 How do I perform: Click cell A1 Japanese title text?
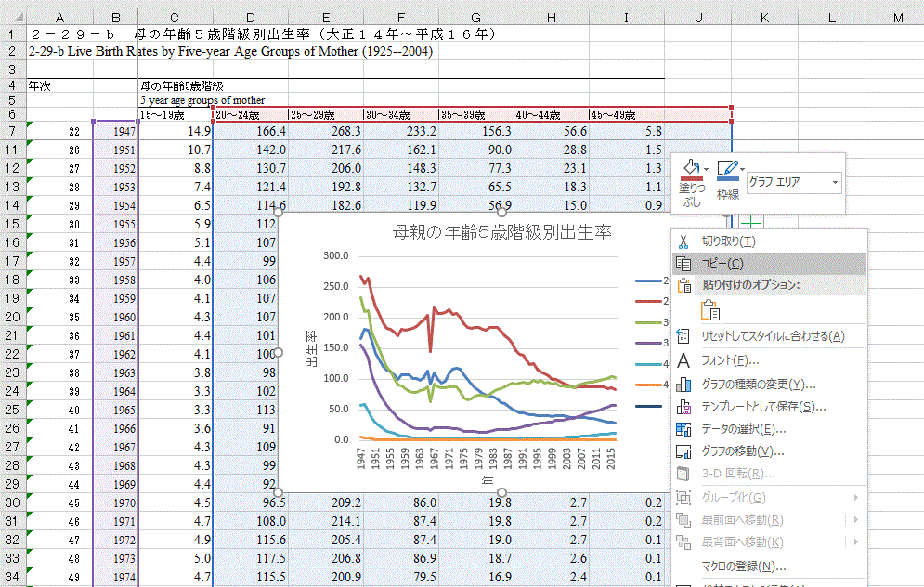263,34
